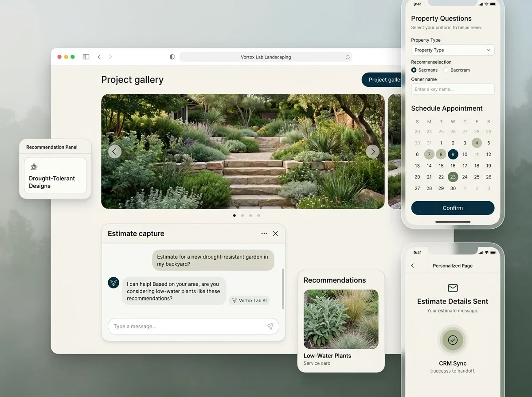Show previous gallery photo with left arrow
This screenshot has height=397, width=532.
point(114,152)
